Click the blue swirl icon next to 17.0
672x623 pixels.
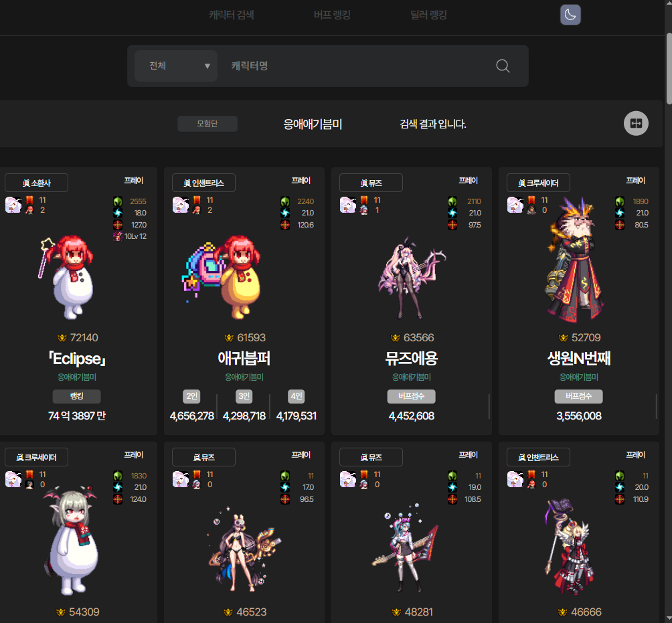point(285,487)
